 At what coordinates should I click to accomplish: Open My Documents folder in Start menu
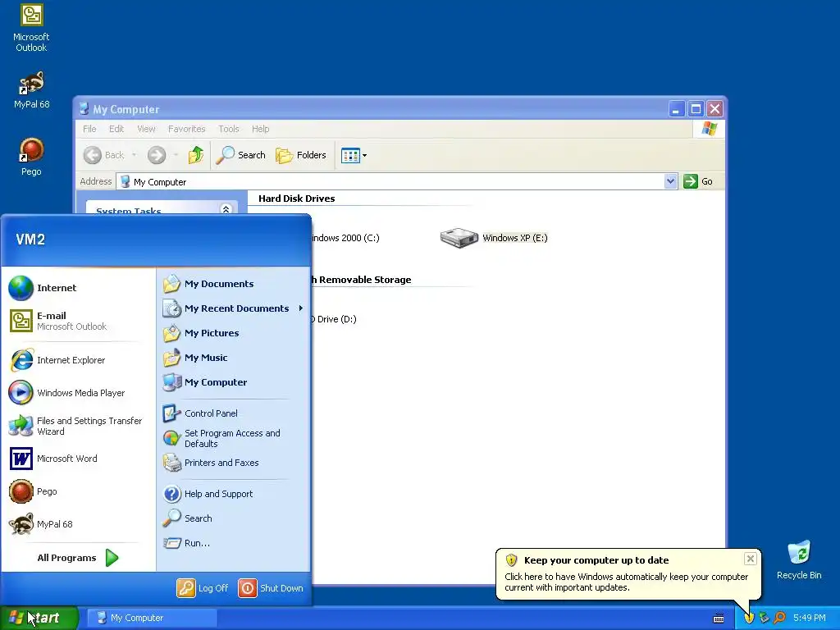tap(234, 284)
